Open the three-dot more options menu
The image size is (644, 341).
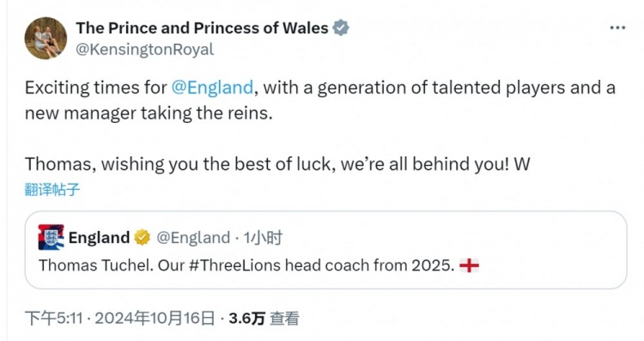click(617, 28)
